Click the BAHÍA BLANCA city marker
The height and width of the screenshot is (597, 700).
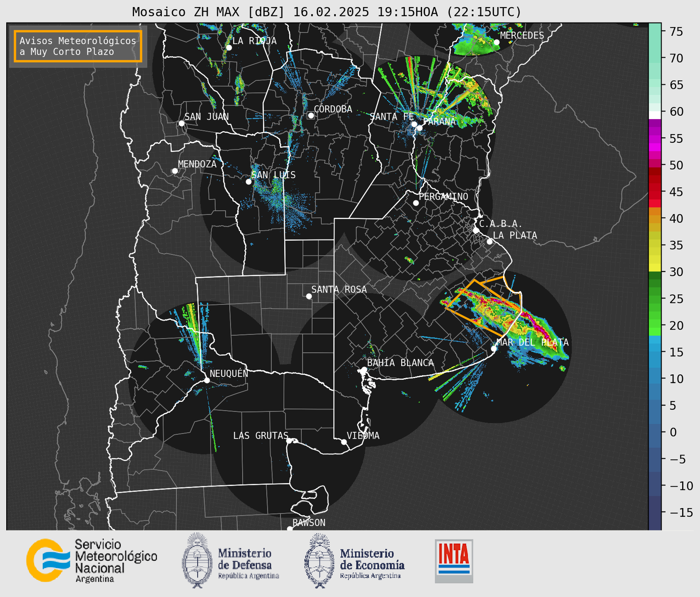point(364,369)
